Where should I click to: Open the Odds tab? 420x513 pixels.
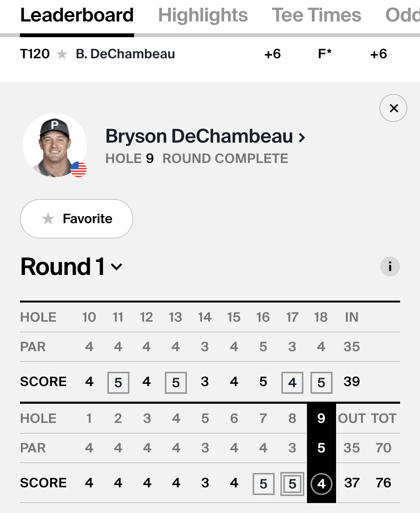(x=402, y=15)
